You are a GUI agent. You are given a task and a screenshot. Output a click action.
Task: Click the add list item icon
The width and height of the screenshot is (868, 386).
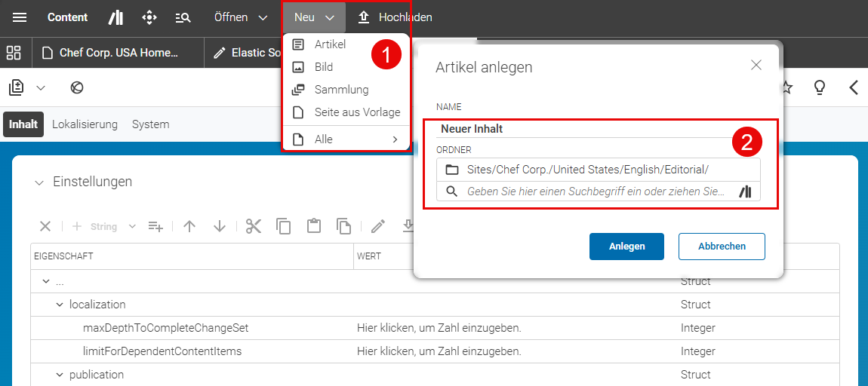pos(155,226)
